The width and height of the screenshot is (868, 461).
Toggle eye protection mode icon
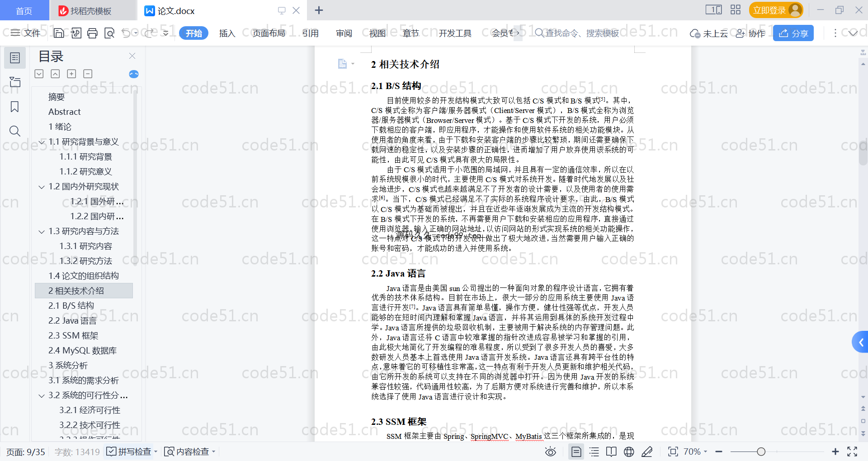tap(550, 452)
